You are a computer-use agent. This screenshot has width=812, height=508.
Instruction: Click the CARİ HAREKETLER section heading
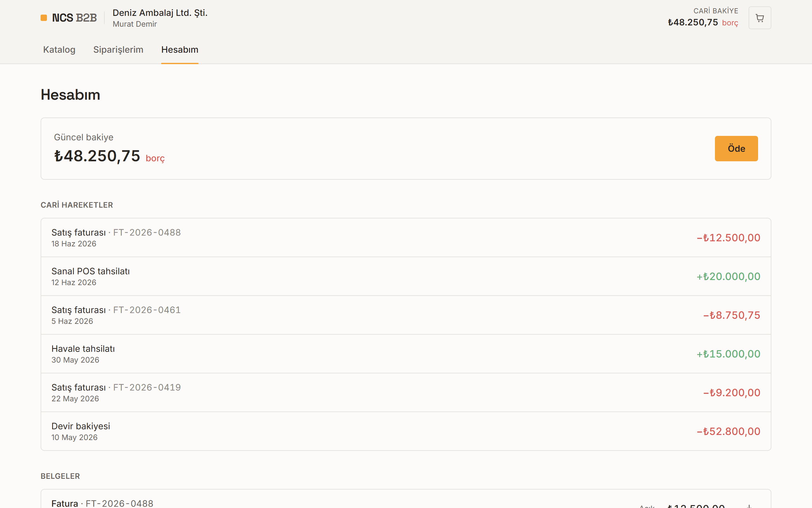[77, 205]
